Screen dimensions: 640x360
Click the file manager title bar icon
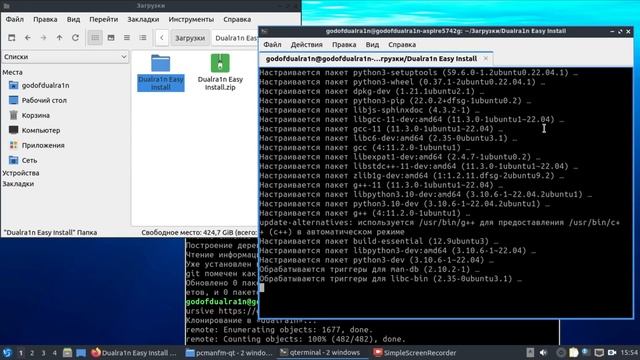7,6
